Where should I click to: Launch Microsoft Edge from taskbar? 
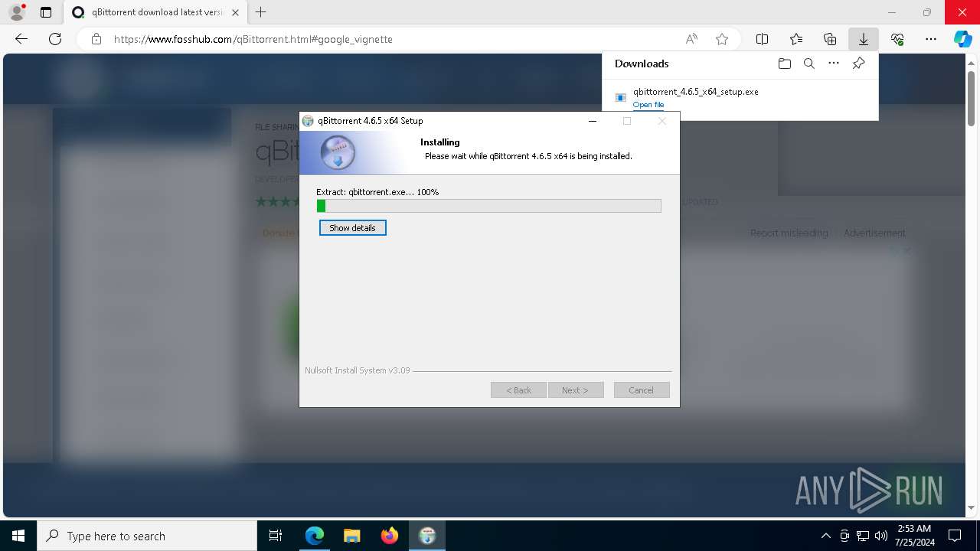[x=315, y=536]
